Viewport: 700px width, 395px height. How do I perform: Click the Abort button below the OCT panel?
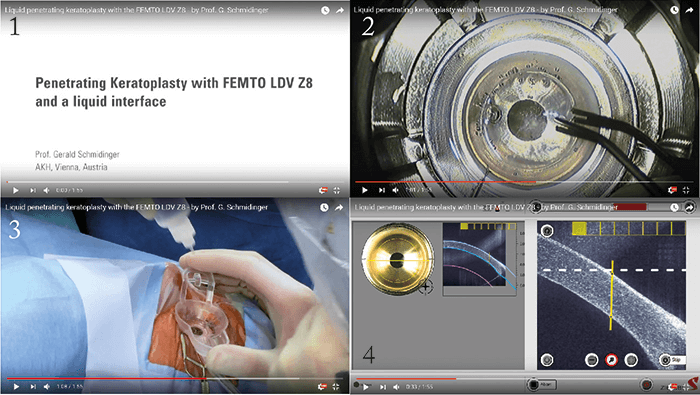[x=541, y=384]
